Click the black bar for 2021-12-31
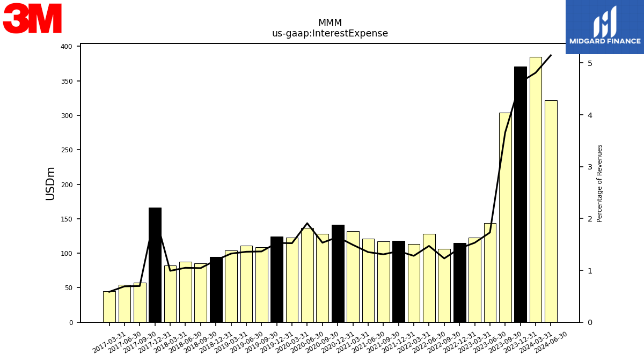Viewport: 644px width, 362px height. pyautogui.click(x=399, y=282)
